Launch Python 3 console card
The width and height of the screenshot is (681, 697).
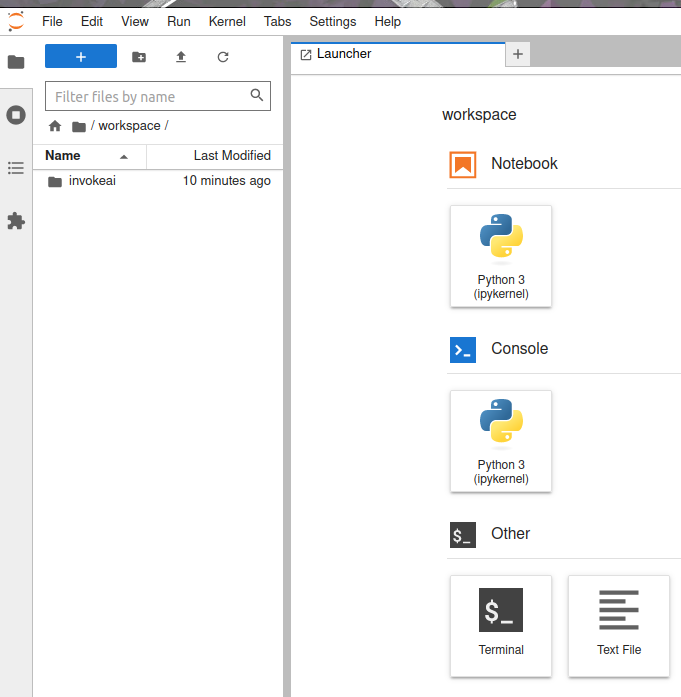501,440
